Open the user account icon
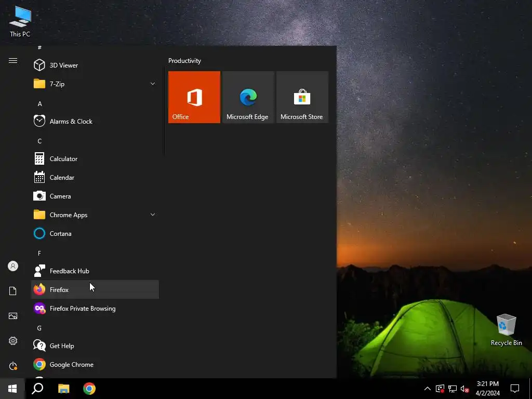532x399 pixels. (13, 266)
